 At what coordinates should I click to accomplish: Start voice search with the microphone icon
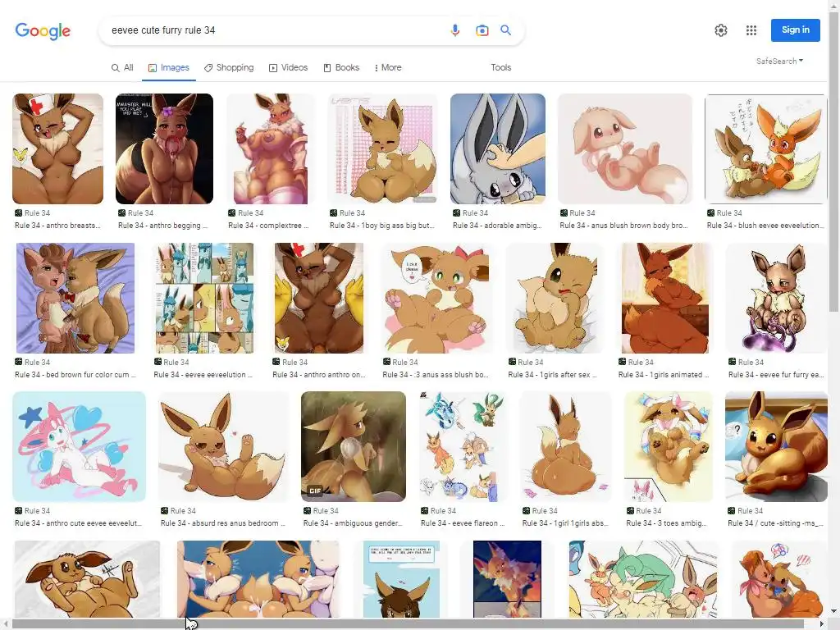click(x=454, y=30)
